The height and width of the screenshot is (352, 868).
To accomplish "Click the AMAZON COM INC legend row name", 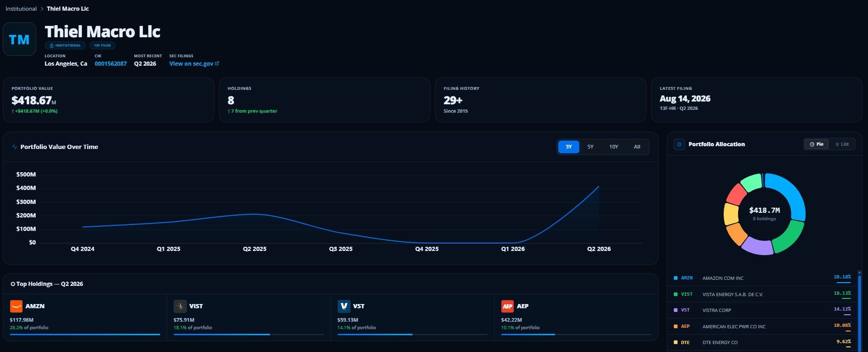I will pos(723,278).
